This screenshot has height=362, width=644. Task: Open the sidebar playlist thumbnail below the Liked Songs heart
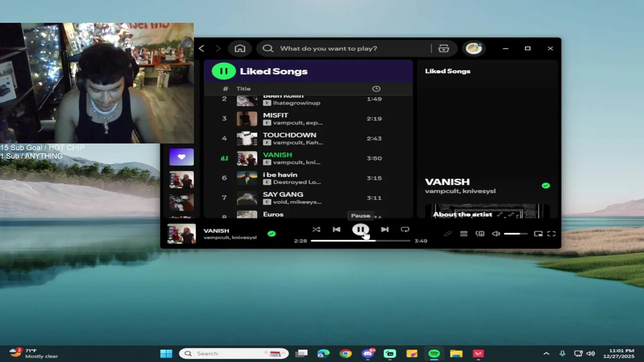click(x=182, y=180)
